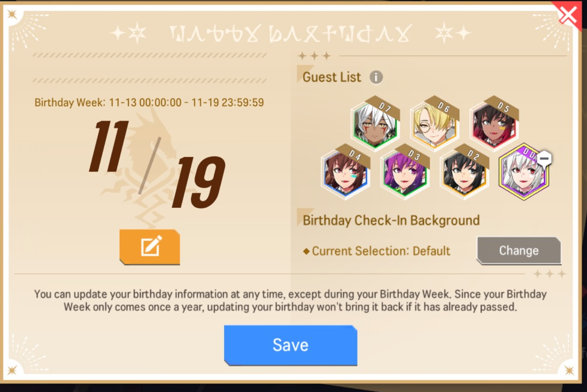Select the D4 brown-haired guest avatar
Viewport: 587px width, 392px height.
pos(346,172)
